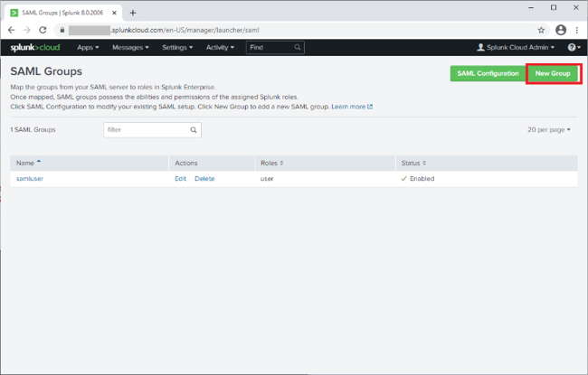Click the Splunk Cloud logo
The image size is (588, 375).
pyautogui.click(x=35, y=47)
